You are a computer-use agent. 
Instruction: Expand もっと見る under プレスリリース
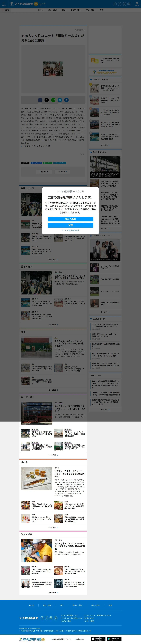tap(105, 409)
